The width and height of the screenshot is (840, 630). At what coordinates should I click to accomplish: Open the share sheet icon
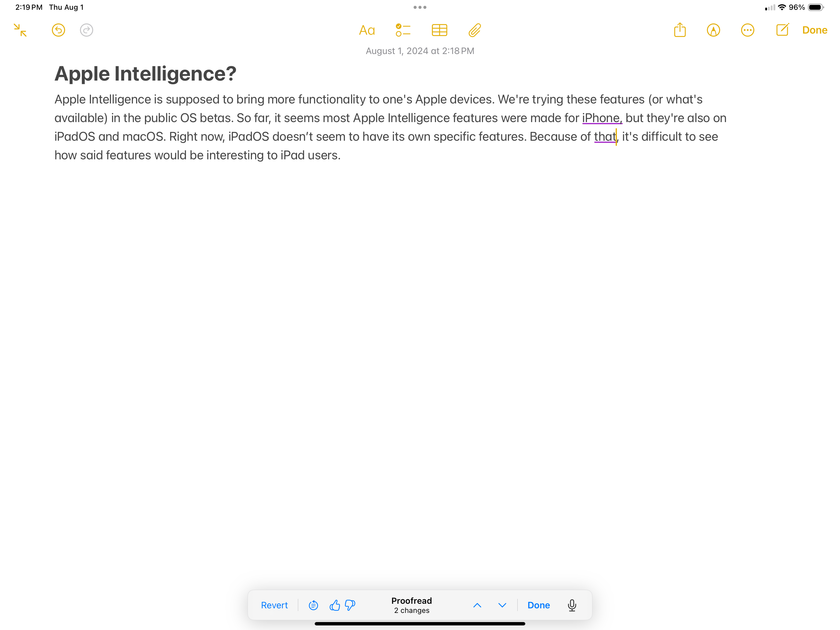click(x=680, y=30)
